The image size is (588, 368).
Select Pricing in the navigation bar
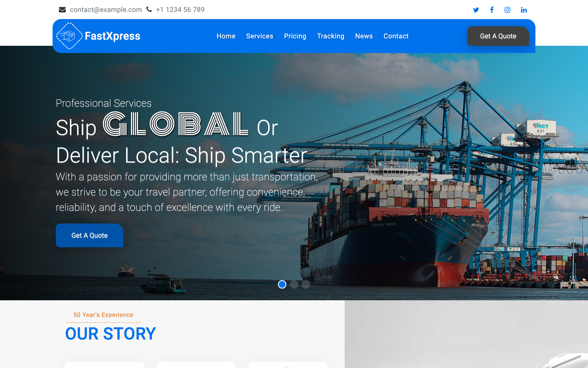point(295,36)
